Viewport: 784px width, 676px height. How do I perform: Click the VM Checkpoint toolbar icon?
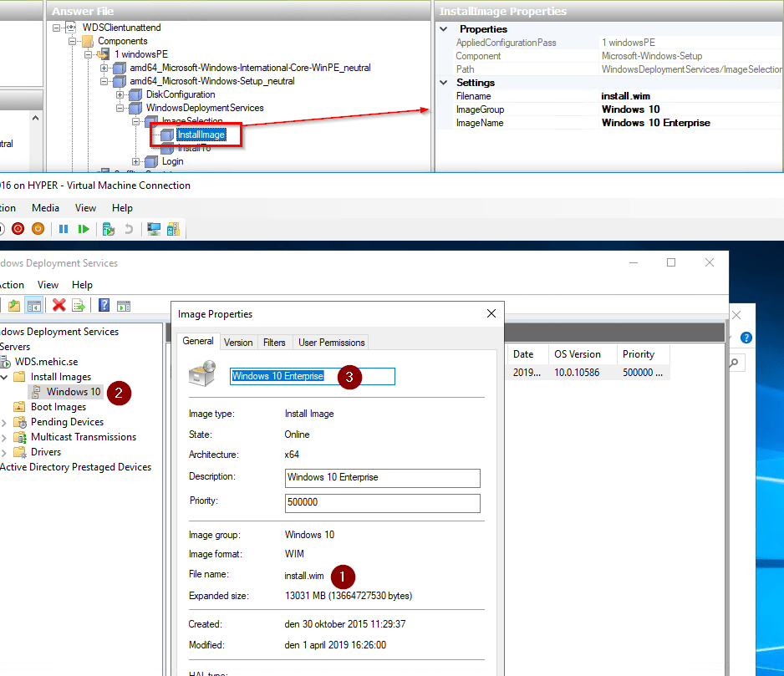point(108,228)
